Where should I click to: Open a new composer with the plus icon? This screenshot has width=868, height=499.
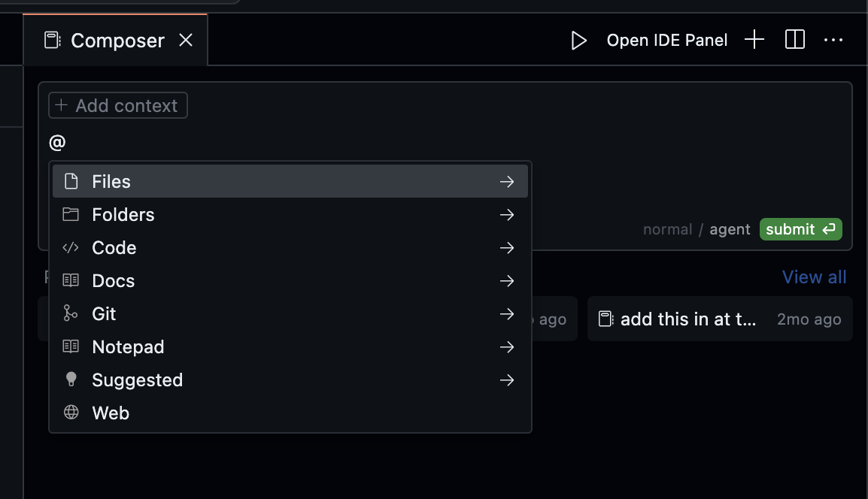(x=753, y=40)
